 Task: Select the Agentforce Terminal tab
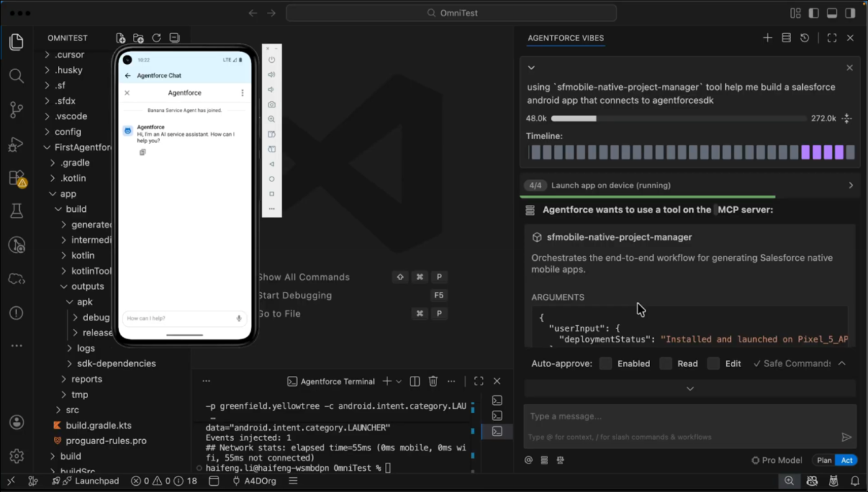point(331,381)
